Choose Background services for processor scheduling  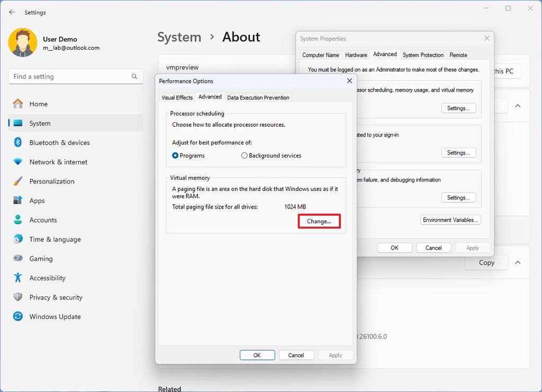[244, 156]
